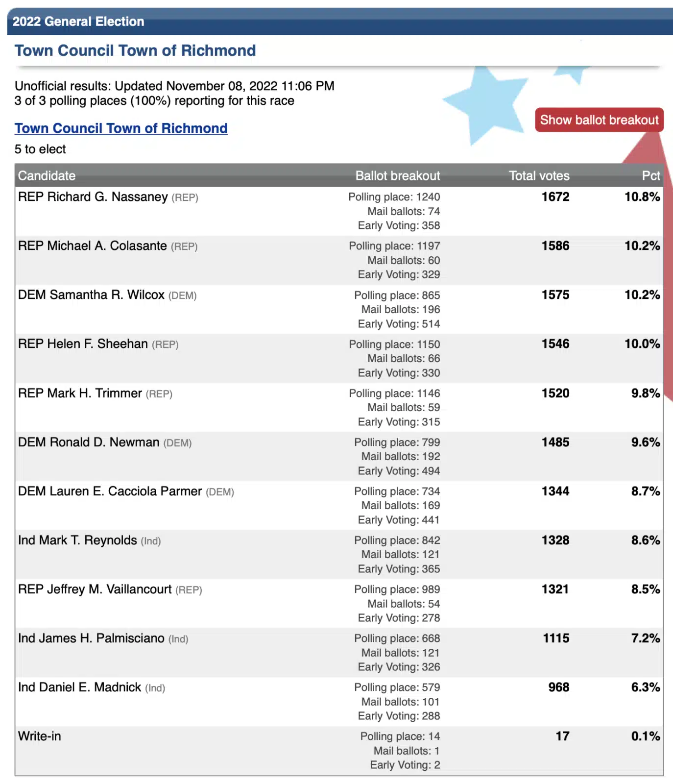Select the Candidate column header
Screen dimensions: 673x784
(x=47, y=176)
